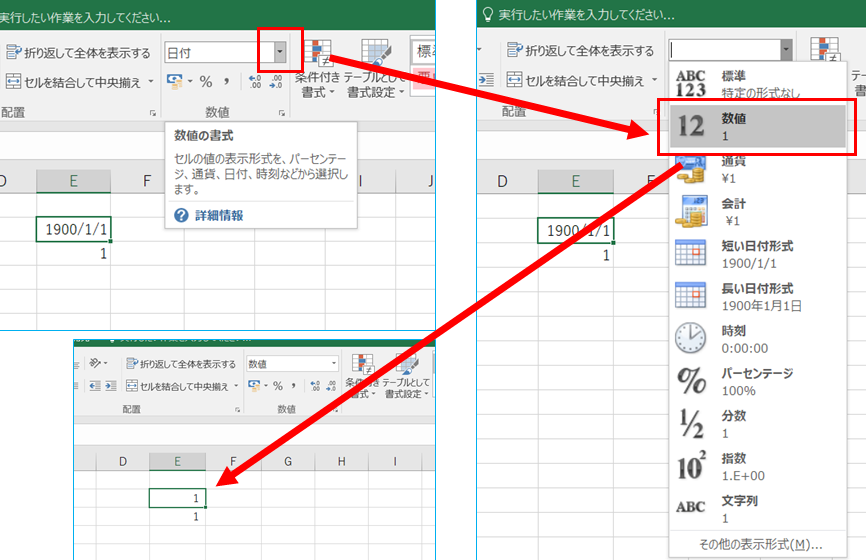Screen dimensions: 866x560
Task: Expand the 数値 format dropdown in bottom ribbon
Action: pos(334,364)
